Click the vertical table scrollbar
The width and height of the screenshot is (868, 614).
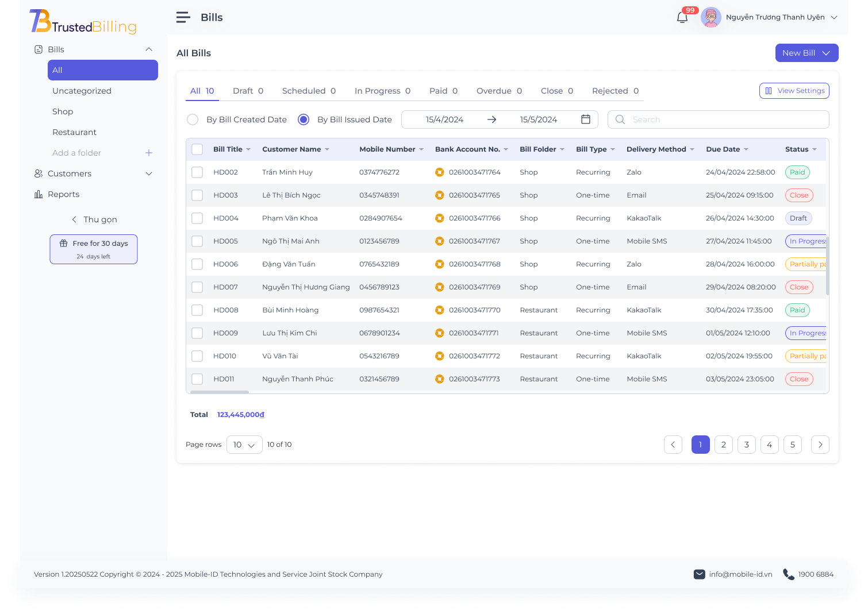pos(827,265)
